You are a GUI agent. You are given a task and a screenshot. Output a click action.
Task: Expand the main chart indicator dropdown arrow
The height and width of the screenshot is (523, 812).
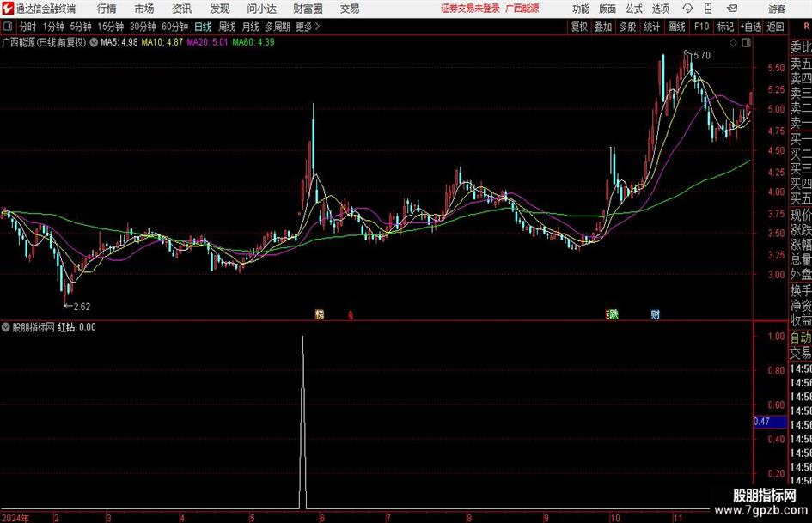(x=94, y=42)
